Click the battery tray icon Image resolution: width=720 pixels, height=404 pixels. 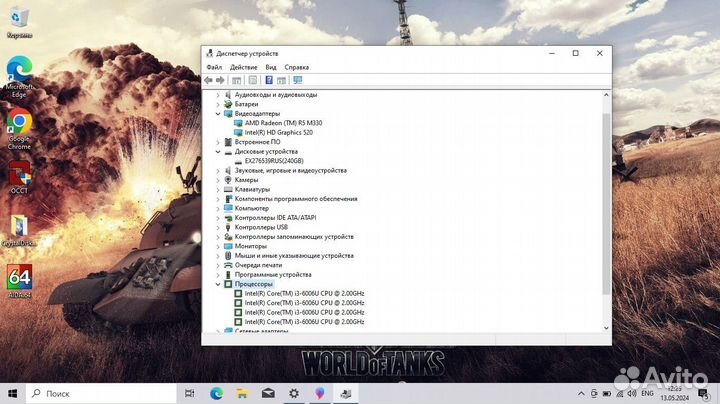coord(607,394)
